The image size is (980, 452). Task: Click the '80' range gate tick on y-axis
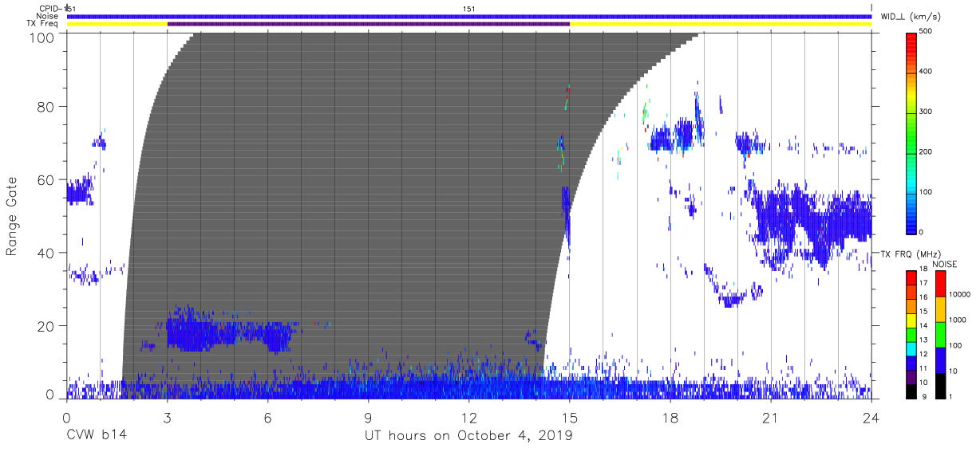[x=45, y=107]
